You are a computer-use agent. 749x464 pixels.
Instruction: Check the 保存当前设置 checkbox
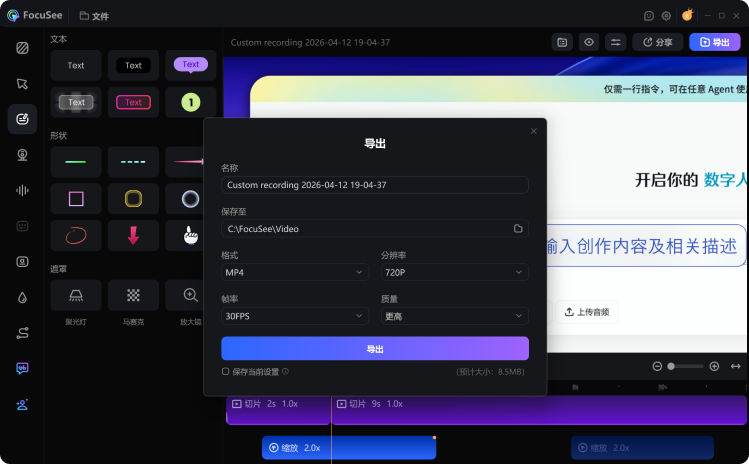pyautogui.click(x=225, y=371)
